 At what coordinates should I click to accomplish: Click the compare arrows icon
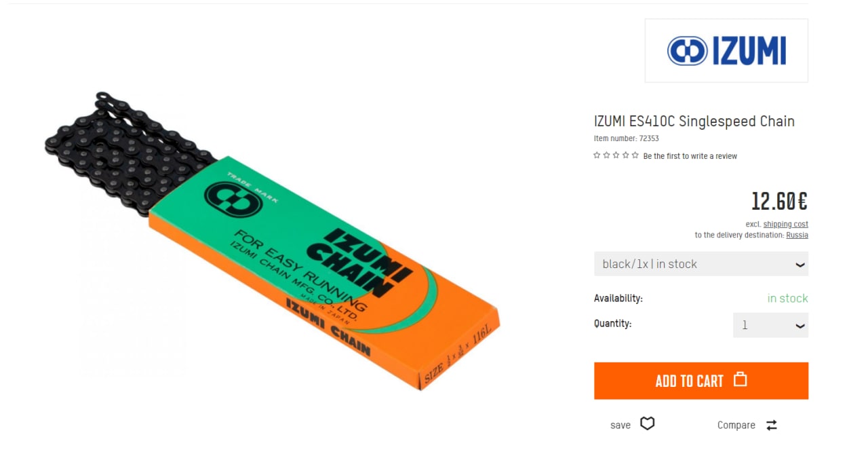point(772,425)
